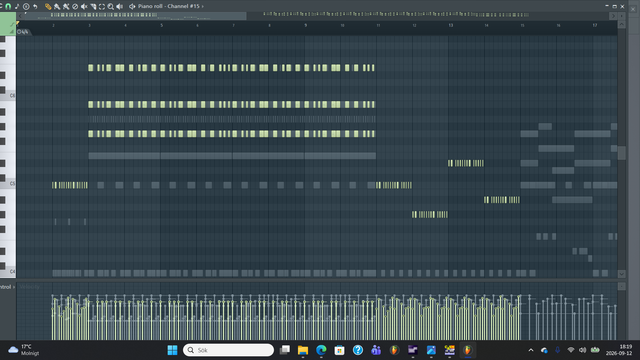640x360 pixels.
Task: Click bar 9 on the timeline ruler
Action: [x=305, y=25]
